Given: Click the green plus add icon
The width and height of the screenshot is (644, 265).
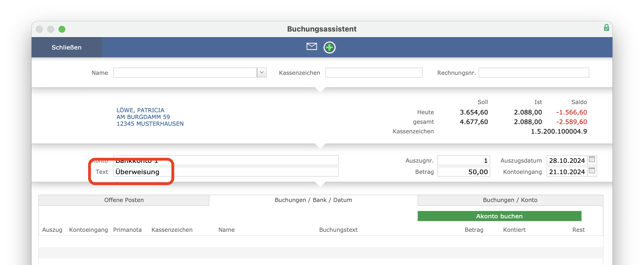Looking at the screenshot, I should tap(329, 47).
